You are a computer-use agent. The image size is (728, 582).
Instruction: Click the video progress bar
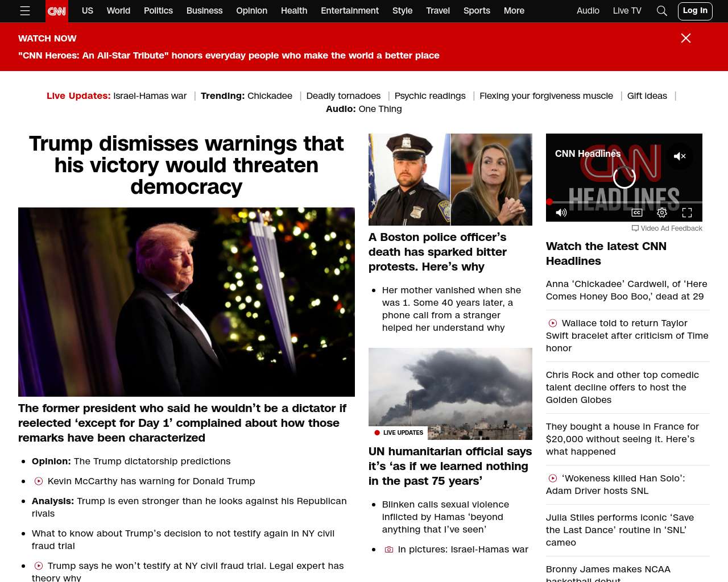point(624,202)
